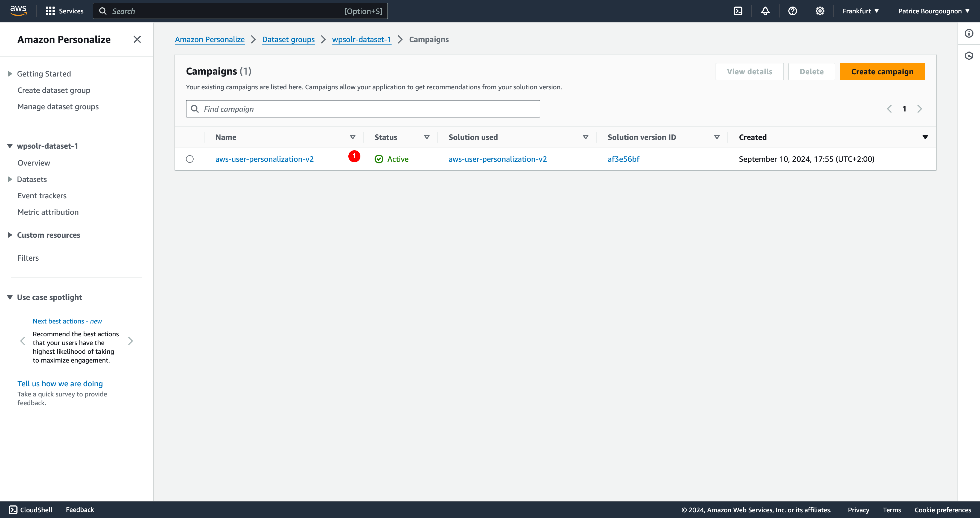
Task: Expand Getting Started section
Action: pyautogui.click(x=10, y=74)
